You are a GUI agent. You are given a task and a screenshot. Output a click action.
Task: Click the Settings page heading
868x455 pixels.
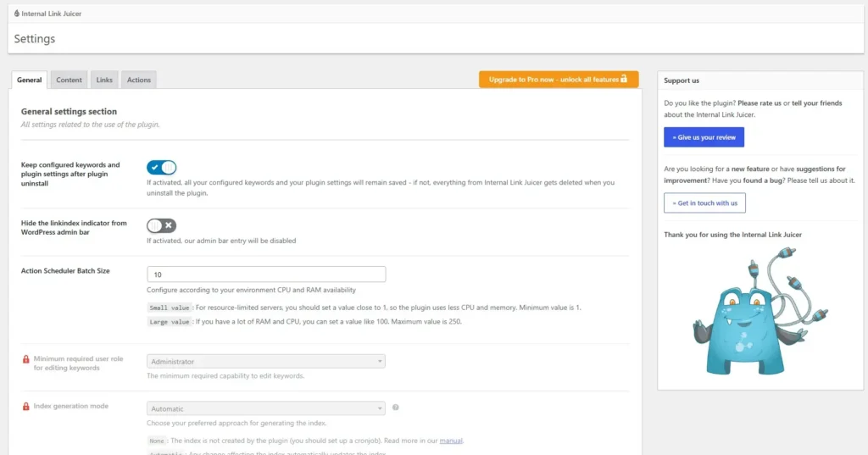pyautogui.click(x=34, y=39)
